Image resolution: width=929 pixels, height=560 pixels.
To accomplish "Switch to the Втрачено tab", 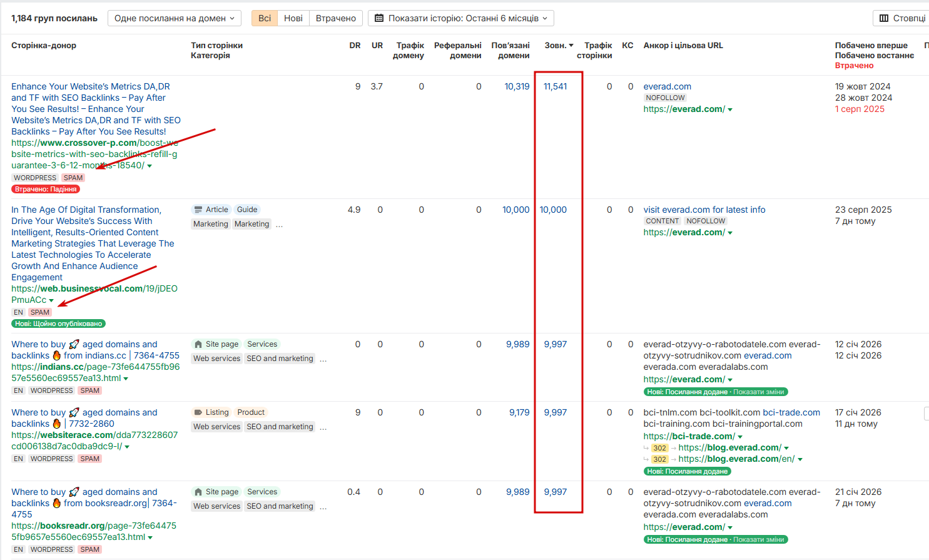I will [x=336, y=18].
